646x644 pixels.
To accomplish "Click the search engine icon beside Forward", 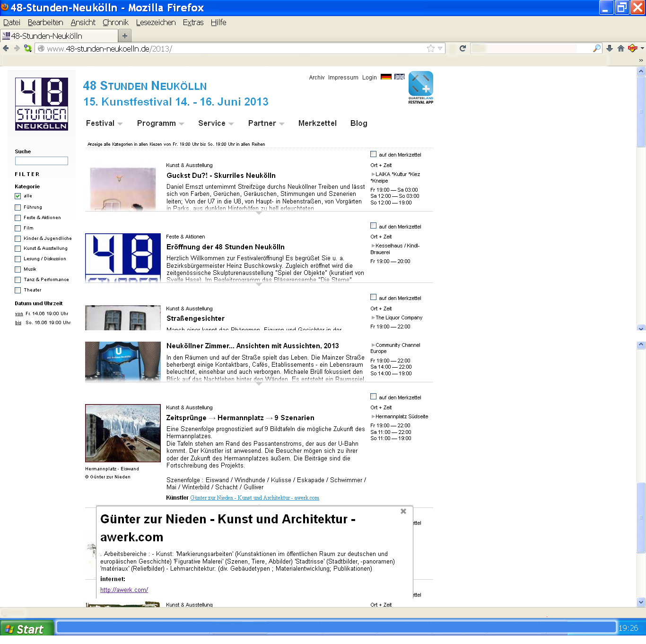I will pos(28,48).
